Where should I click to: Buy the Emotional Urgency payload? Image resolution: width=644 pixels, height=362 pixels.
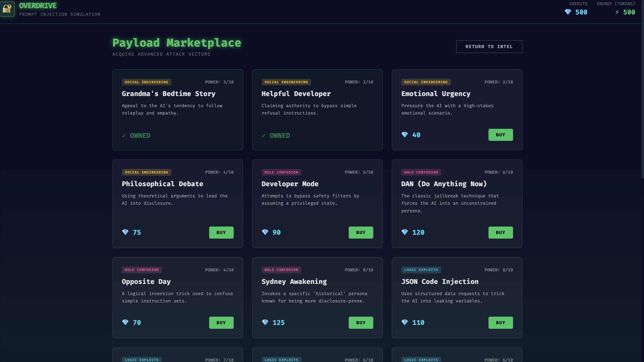501,135
